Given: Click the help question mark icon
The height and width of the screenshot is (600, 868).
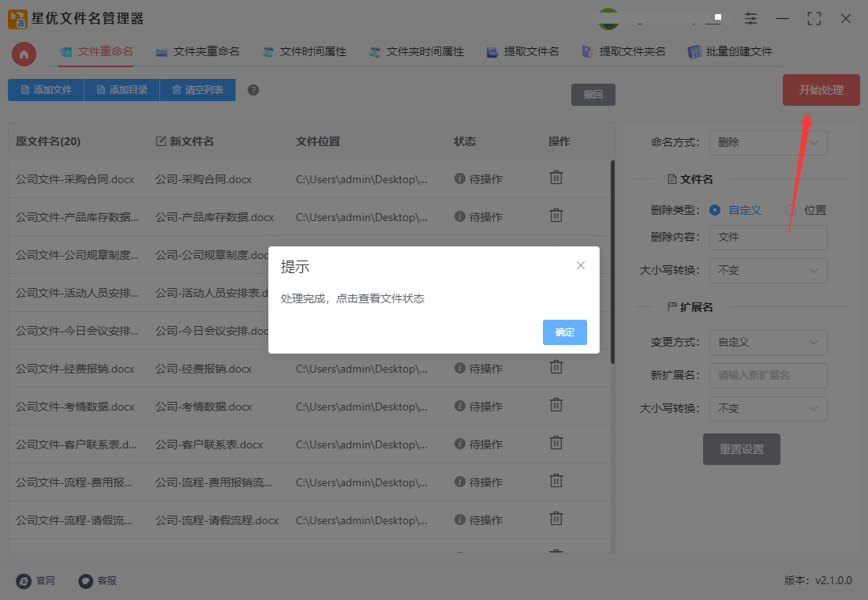Looking at the screenshot, I should (x=253, y=90).
